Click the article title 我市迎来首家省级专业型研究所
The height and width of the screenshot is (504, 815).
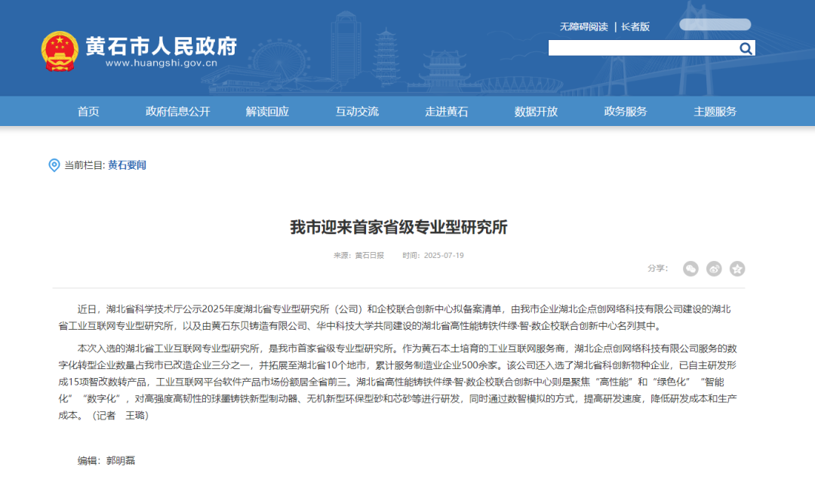(398, 227)
